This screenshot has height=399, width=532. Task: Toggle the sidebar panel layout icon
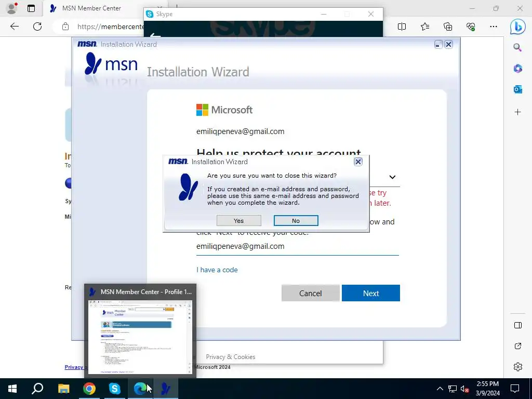pos(518,325)
